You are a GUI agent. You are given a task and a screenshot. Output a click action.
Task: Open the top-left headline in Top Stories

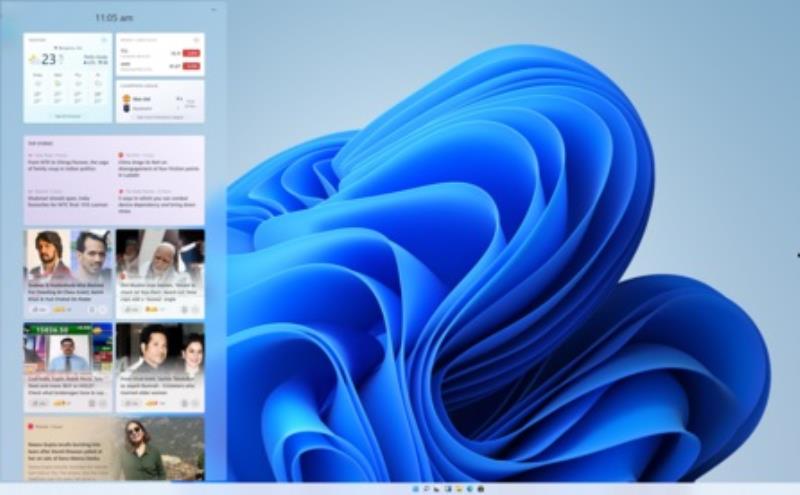pos(68,165)
